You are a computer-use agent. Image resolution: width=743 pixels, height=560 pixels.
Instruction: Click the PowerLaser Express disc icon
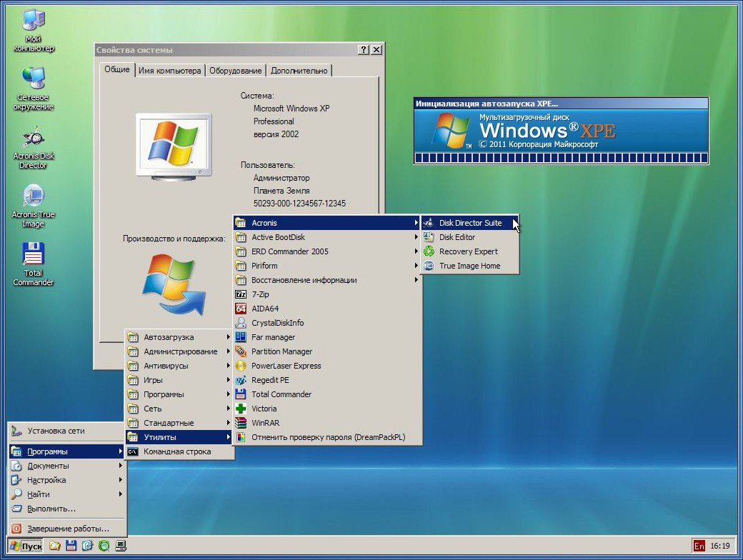pos(241,366)
